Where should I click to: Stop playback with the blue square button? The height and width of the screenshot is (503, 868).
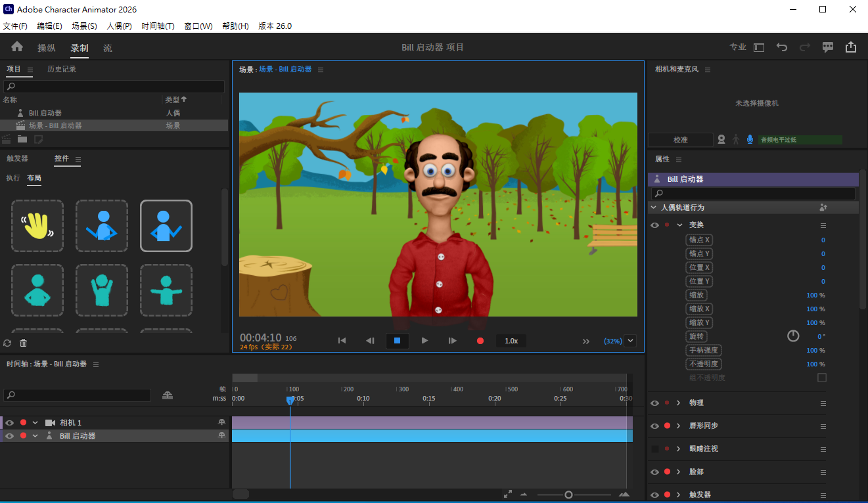click(x=397, y=341)
